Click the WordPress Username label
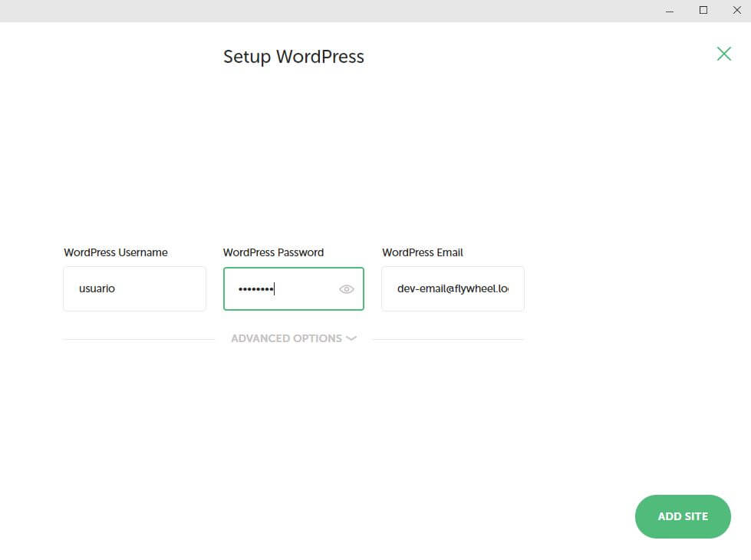The image size is (751, 560). tap(115, 252)
